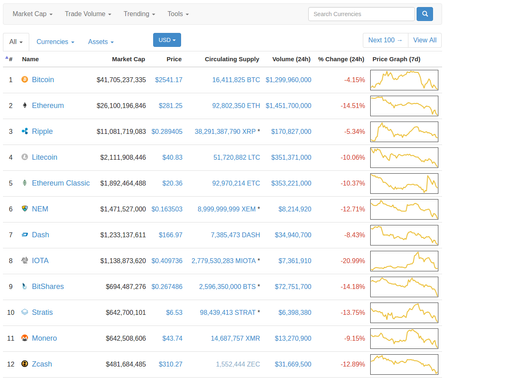Sort by Volume (24h) column header
This screenshot has width=508, height=380.
[291, 59]
